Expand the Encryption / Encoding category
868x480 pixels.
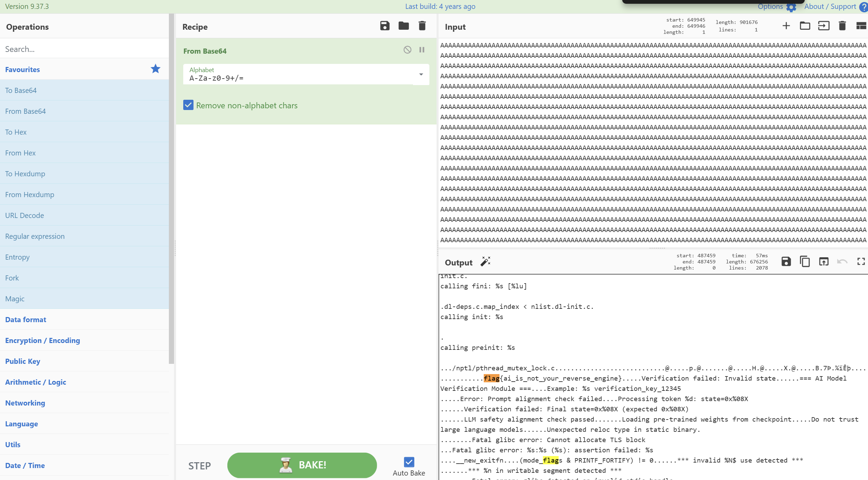point(42,340)
